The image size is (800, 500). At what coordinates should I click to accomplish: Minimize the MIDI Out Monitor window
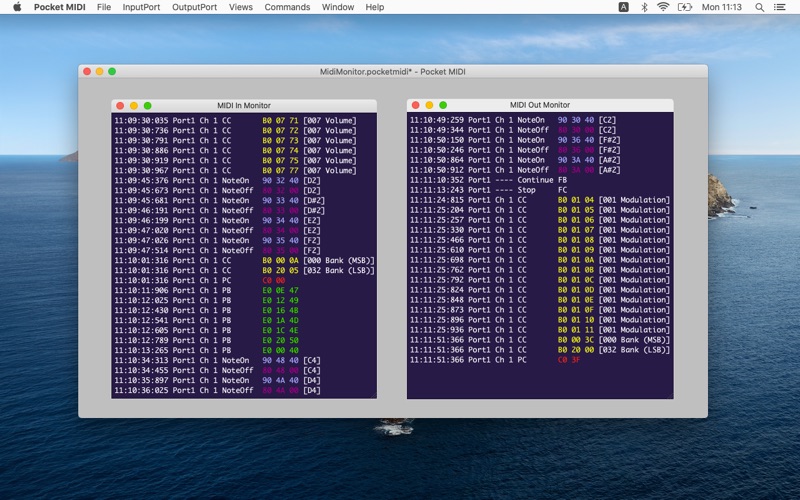coord(430,105)
